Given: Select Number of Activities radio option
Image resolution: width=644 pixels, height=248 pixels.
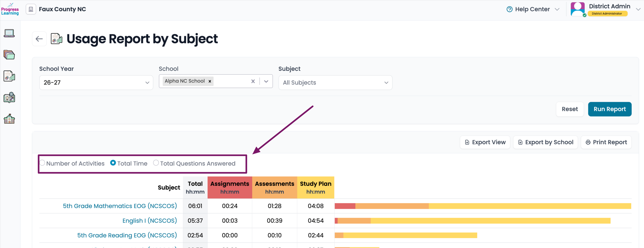Looking at the screenshot, I should tap(42, 163).
